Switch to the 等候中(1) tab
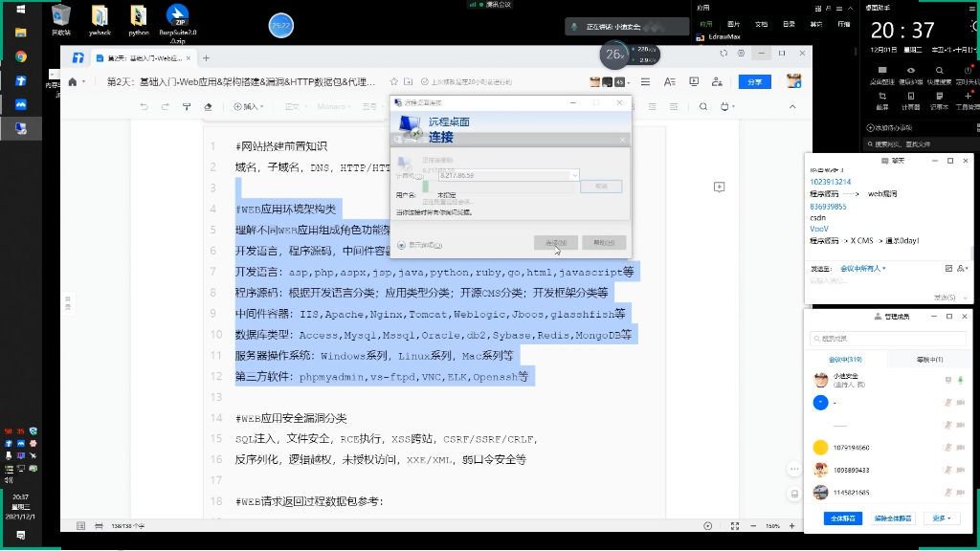980x551 pixels. [929, 360]
